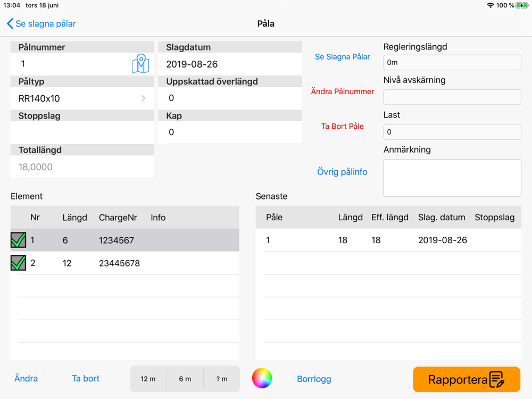Click the ChargeNr column header

tap(118, 218)
